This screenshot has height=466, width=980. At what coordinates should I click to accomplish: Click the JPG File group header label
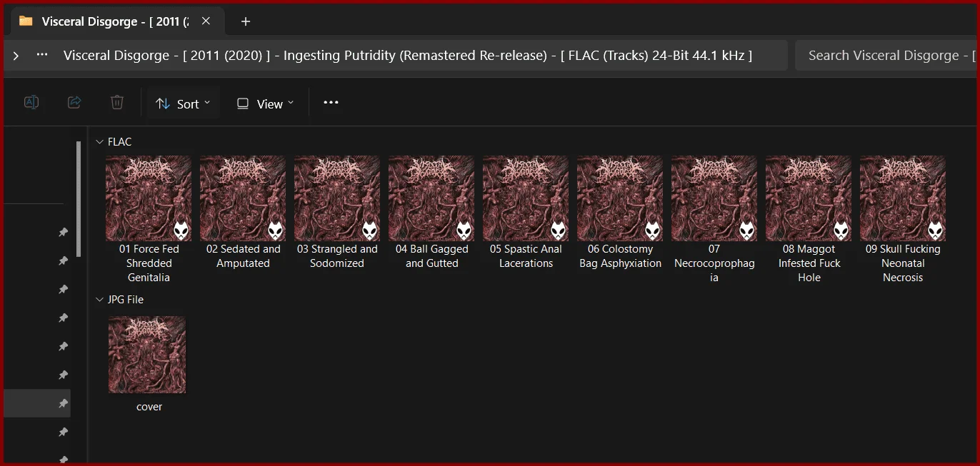click(x=125, y=300)
